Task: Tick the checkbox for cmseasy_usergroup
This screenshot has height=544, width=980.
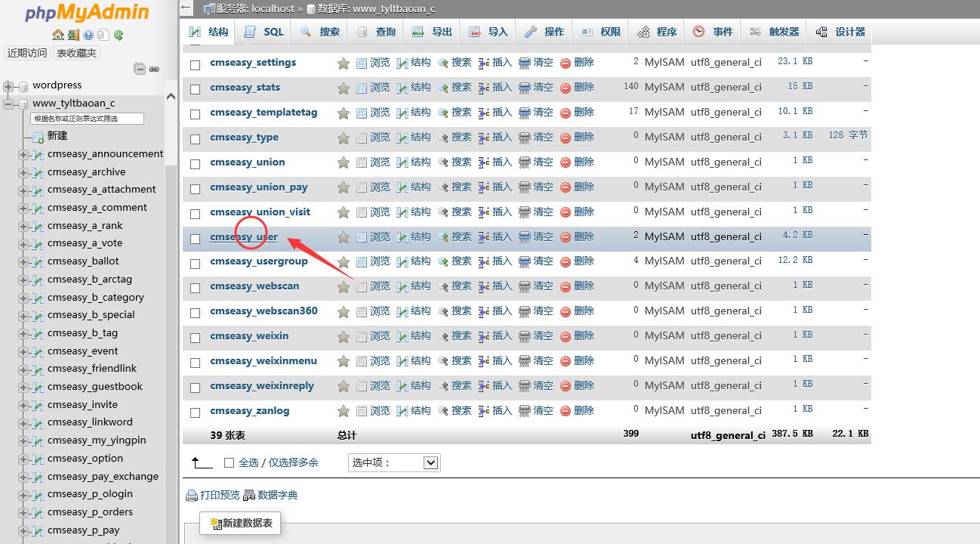Action: click(195, 264)
